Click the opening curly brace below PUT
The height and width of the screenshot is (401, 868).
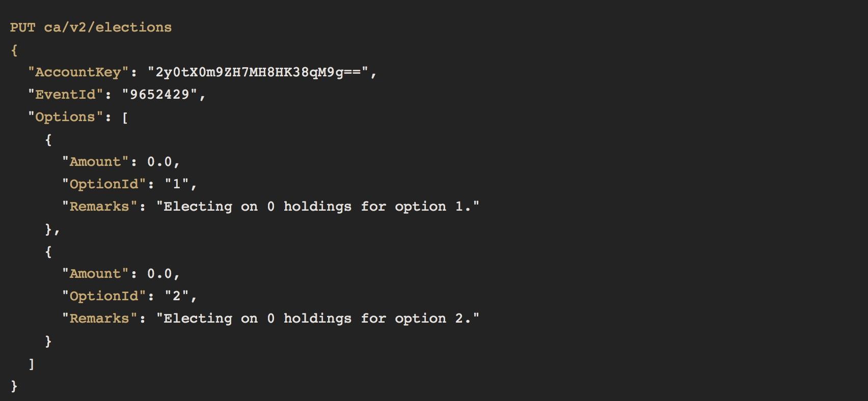click(14, 50)
